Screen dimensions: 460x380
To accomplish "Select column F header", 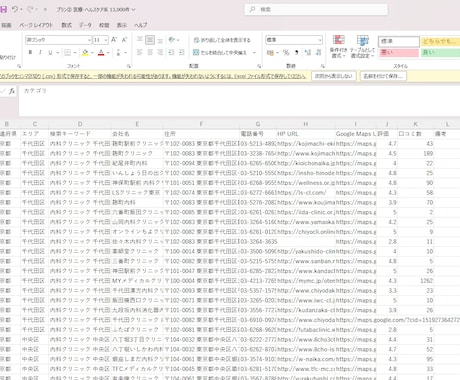I will pyautogui.click(x=201, y=124).
